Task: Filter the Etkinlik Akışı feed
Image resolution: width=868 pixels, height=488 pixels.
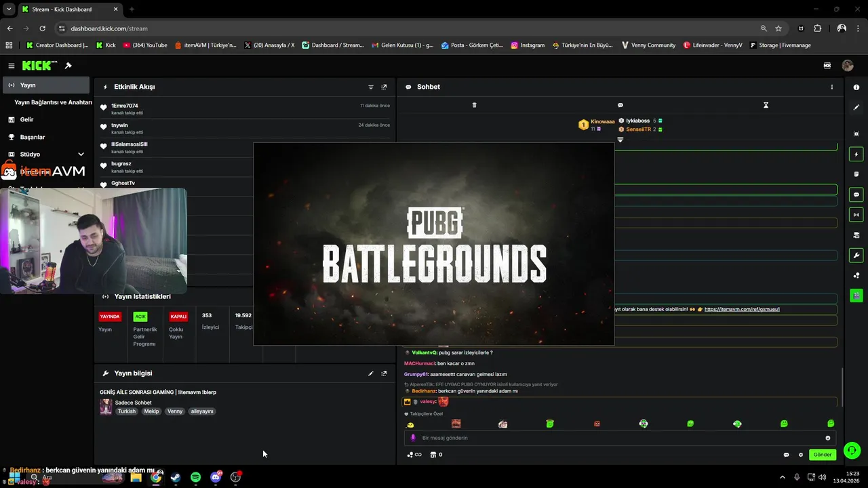Action: tap(371, 87)
